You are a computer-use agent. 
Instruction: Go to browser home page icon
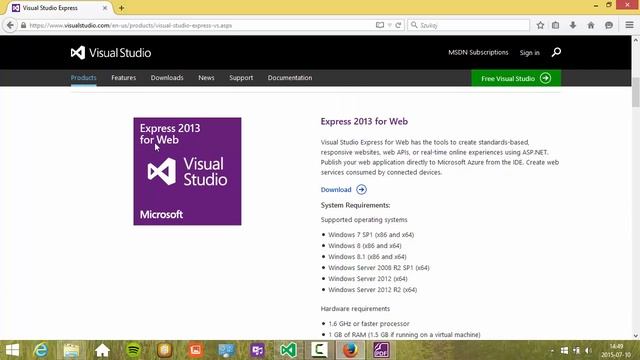pyautogui.click(x=591, y=25)
